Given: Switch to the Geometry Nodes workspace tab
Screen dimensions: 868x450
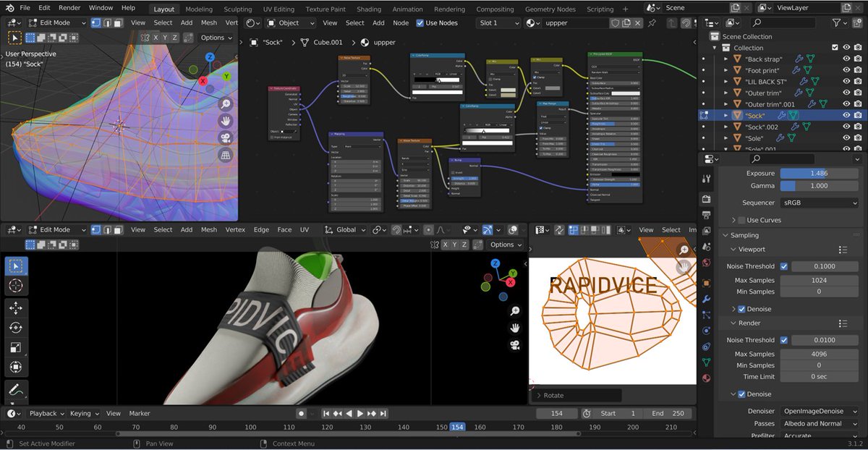Looking at the screenshot, I should pyautogui.click(x=550, y=9).
